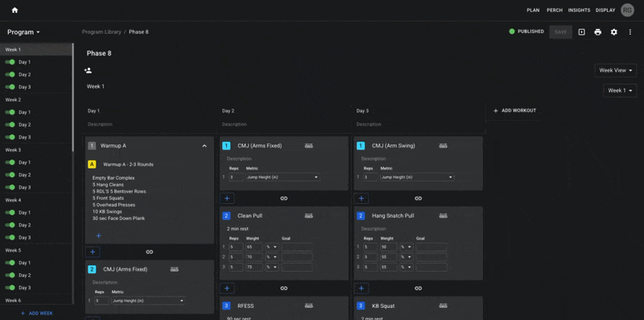Open the RG user avatar menu

pos(627,10)
